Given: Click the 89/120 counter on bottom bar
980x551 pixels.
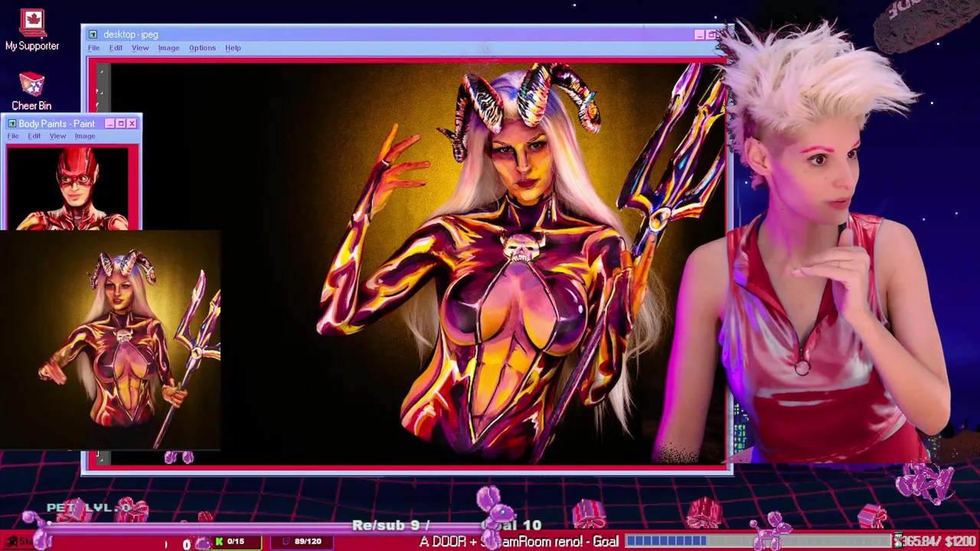Looking at the screenshot, I should coord(301,542).
